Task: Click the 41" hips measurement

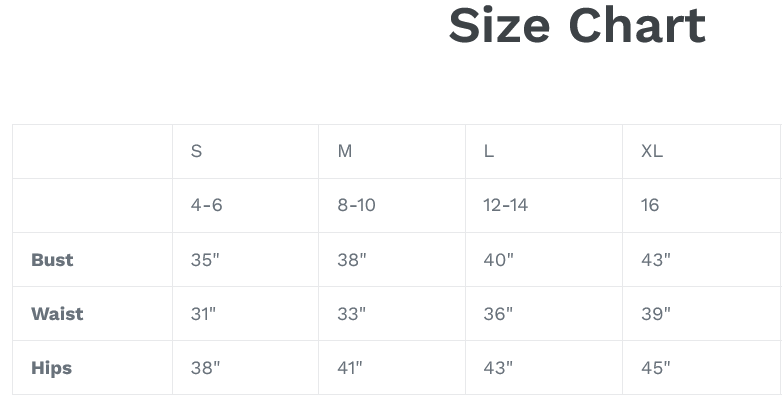Action: [x=350, y=368]
